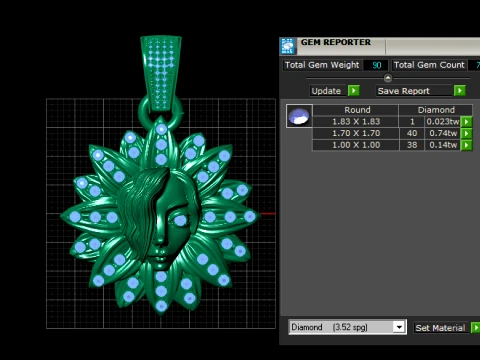Select the 1.83 X 1.83 size cell

click(356, 122)
